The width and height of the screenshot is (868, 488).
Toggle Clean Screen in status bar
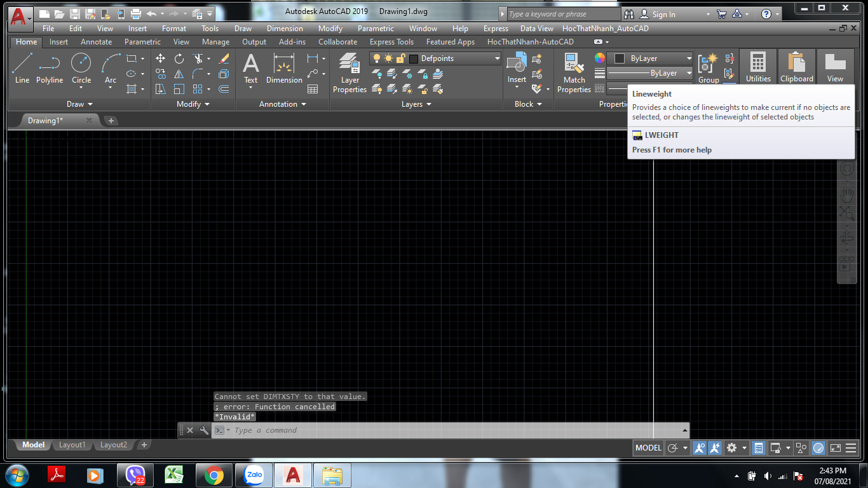[836, 447]
